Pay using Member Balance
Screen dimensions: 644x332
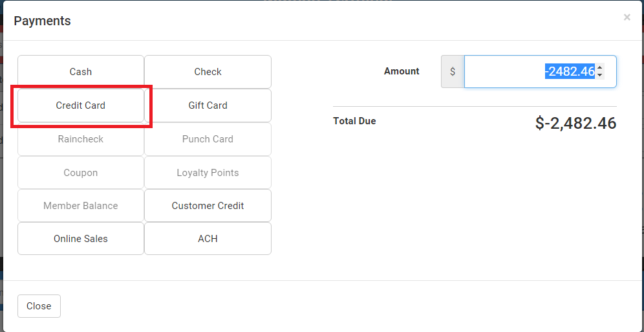point(81,206)
